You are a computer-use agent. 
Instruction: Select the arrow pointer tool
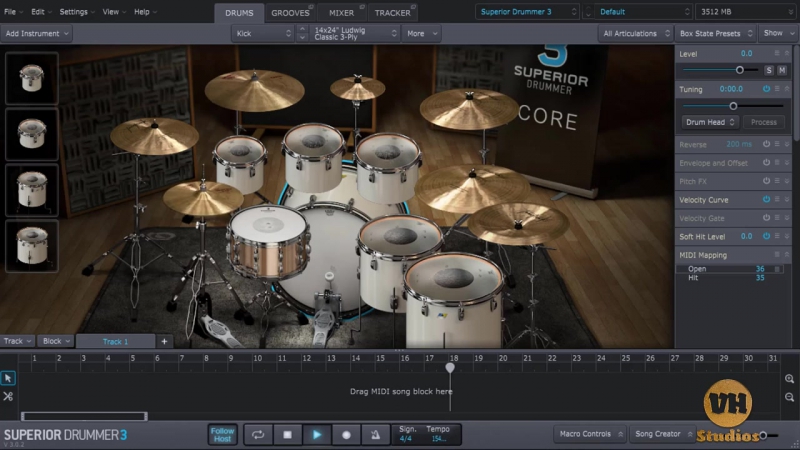[x=8, y=378]
